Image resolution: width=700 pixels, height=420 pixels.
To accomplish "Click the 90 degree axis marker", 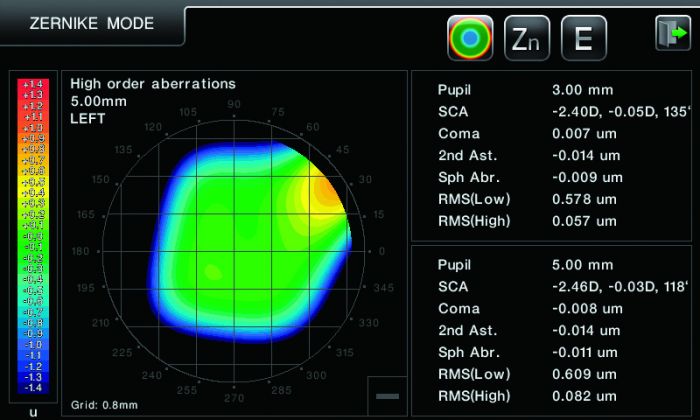I will click(234, 104).
